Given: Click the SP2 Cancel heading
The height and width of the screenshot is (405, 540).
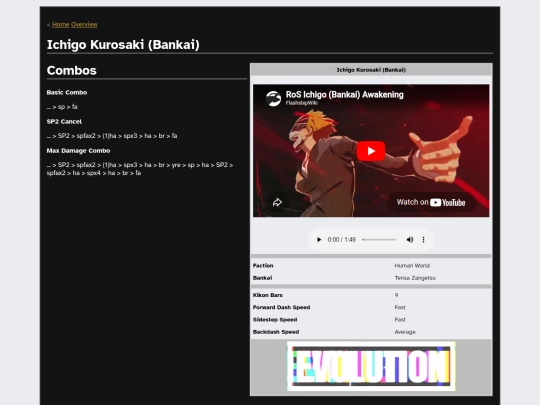Looking at the screenshot, I should coord(64,122).
